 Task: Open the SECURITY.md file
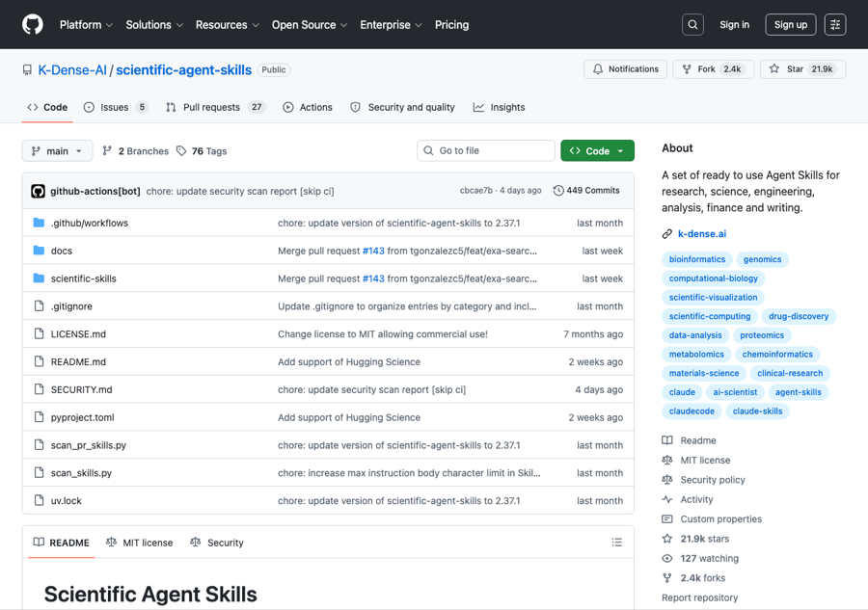(81, 389)
